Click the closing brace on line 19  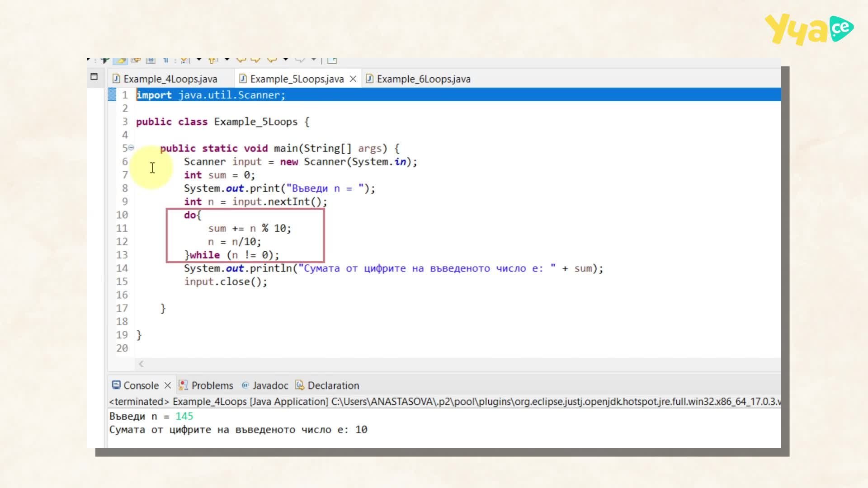tap(139, 335)
